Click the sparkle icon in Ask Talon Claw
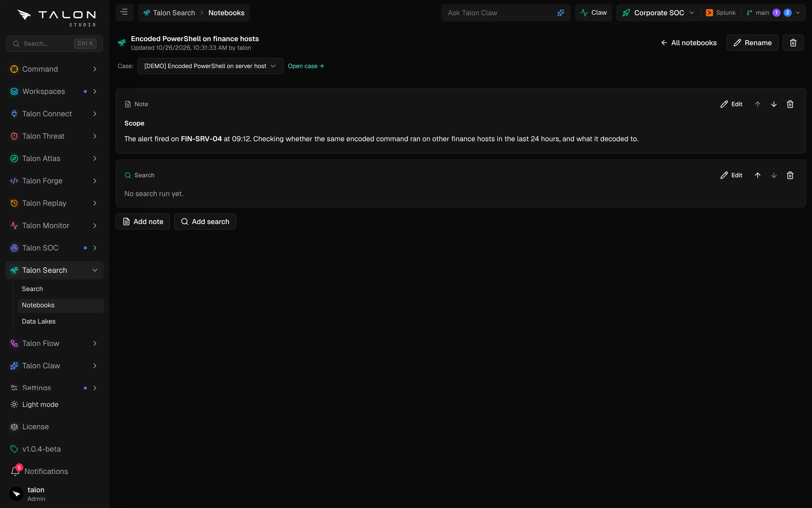 point(560,13)
